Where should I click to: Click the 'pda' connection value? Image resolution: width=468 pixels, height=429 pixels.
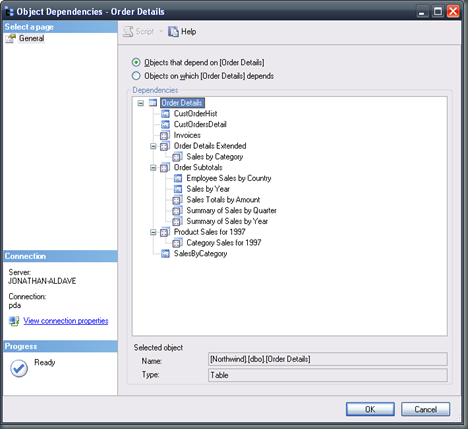click(x=15, y=306)
